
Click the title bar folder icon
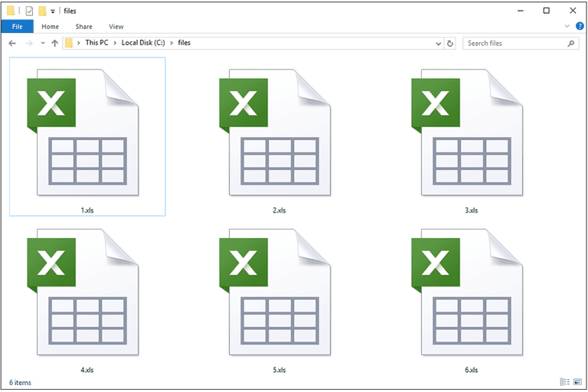[x=11, y=11]
